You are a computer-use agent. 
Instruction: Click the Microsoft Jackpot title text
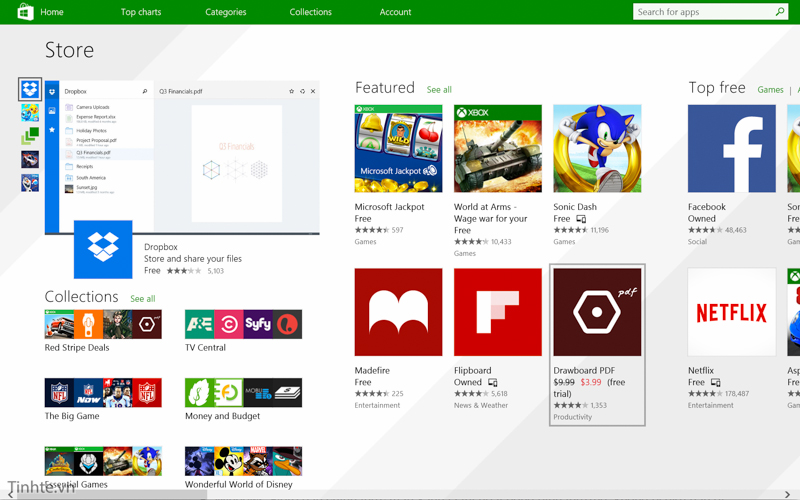(x=389, y=207)
